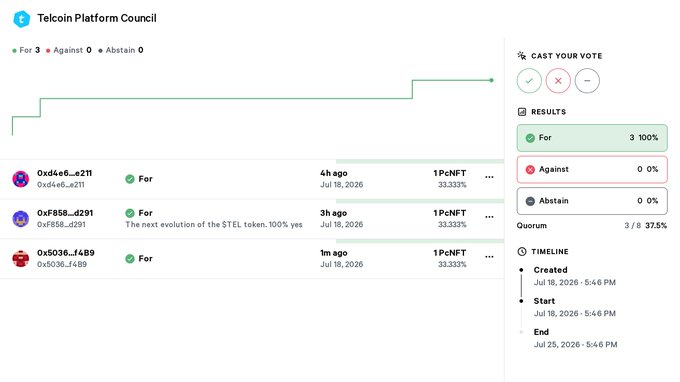680x382 pixels.
Task: Cast a For vote with checkmark button
Action: click(x=529, y=81)
